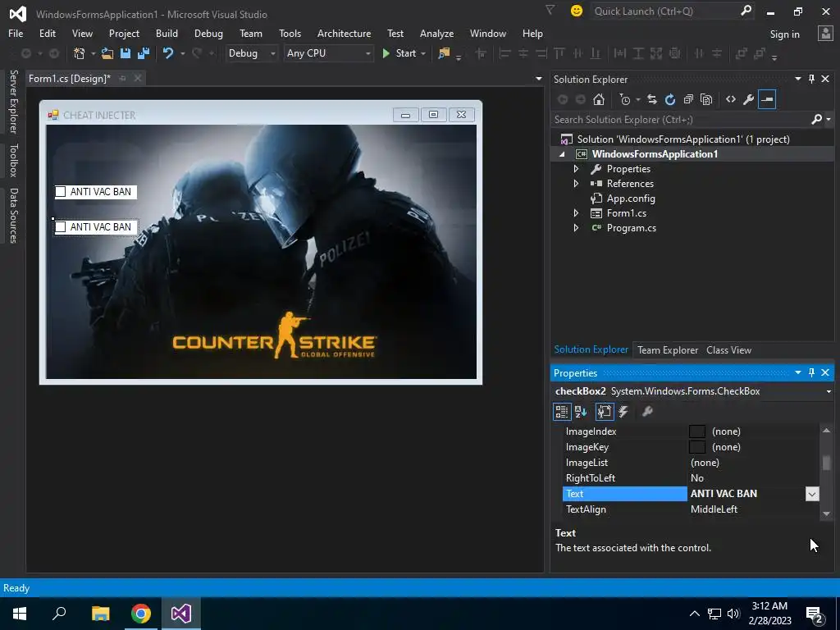Image resolution: width=840 pixels, height=630 pixels.
Task: Open the Text property value dropdown
Action: (812, 494)
